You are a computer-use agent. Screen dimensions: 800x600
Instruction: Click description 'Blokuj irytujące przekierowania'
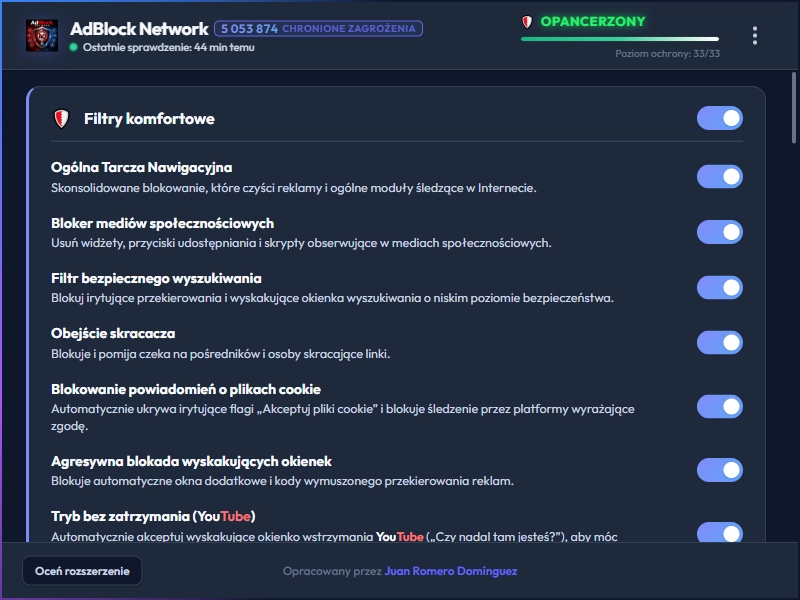tap(332, 298)
